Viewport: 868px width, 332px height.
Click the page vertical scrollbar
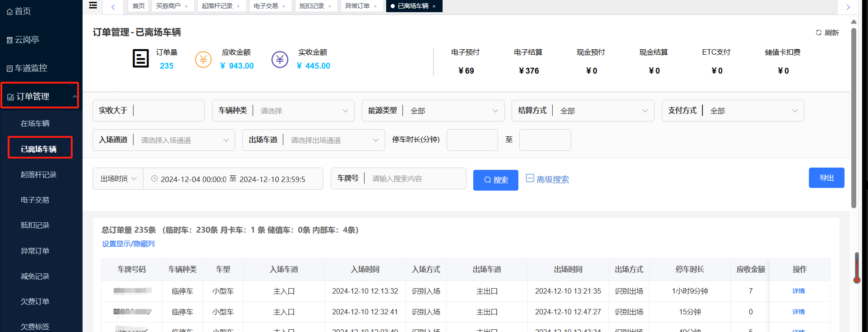(x=854, y=117)
